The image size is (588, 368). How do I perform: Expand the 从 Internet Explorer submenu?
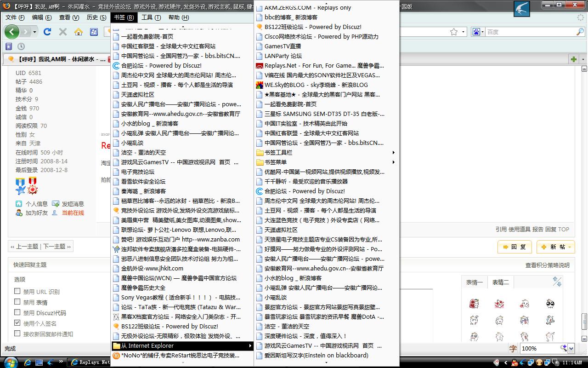tap(183, 346)
